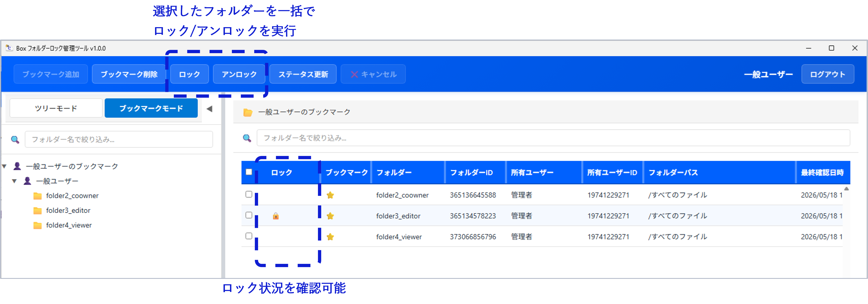Check the folder4_viewer row checkbox
Screen dimensions: 868x304
249,236
